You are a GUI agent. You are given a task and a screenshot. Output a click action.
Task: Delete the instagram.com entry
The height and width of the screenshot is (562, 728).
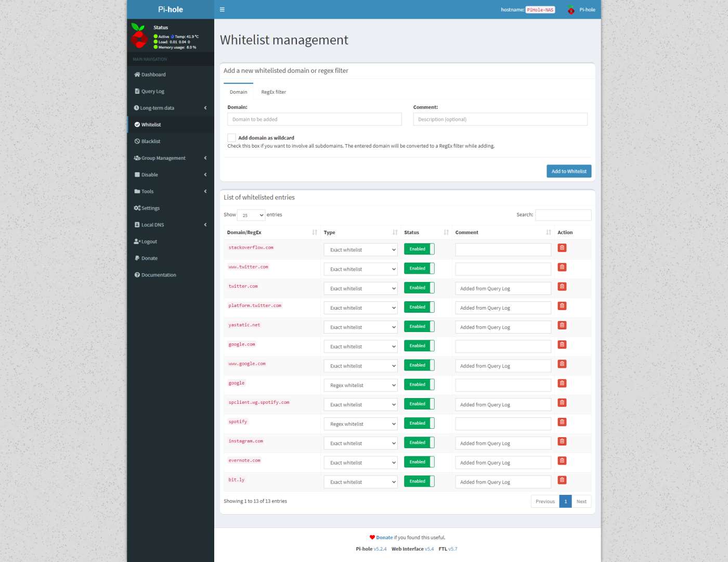(x=562, y=441)
